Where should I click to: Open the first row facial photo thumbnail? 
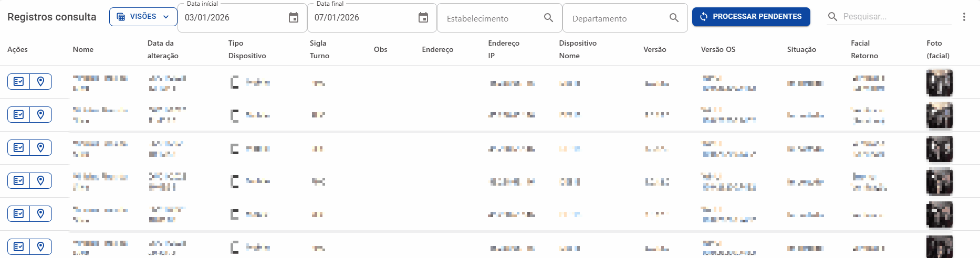(940, 83)
